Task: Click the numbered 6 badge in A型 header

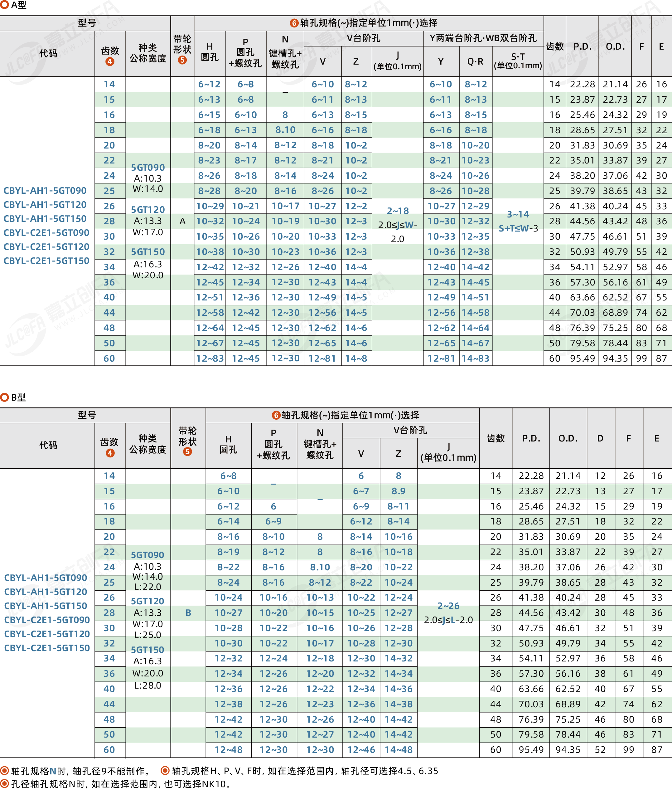Action: tap(294, 23)
